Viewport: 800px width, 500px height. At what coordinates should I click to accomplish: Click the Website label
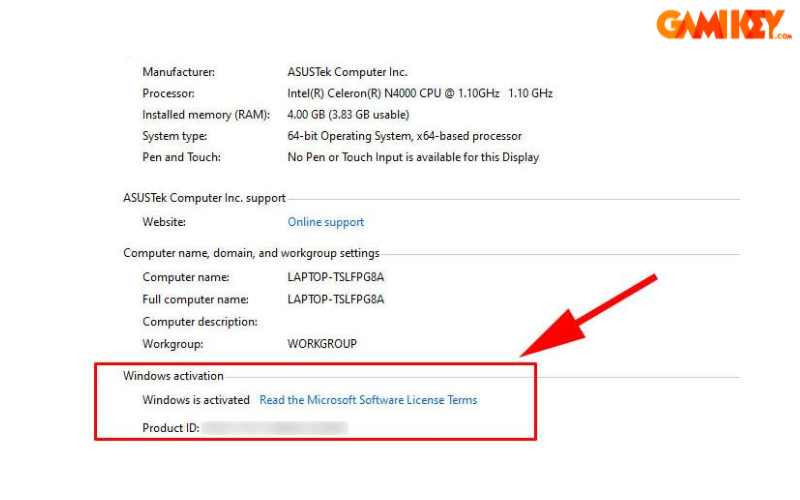164,222
